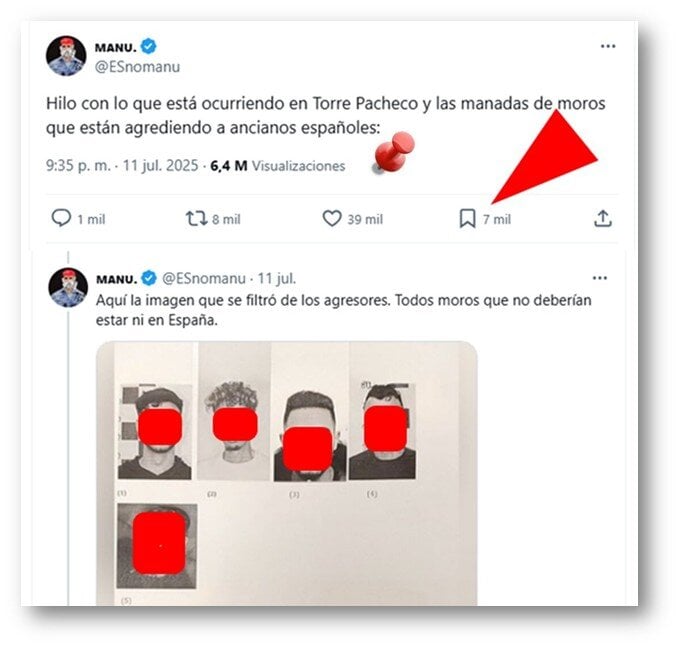Image resolution: width=680 pixels, height=648 pixels.
Task: Open the attached image in the reply tweet
Action: tap(287, 473)
